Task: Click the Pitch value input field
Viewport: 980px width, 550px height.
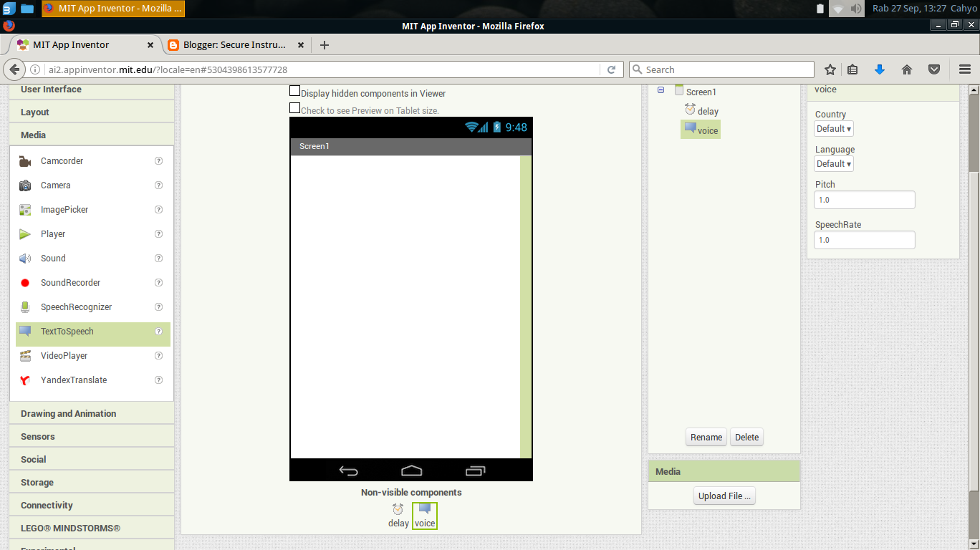Action: pyautogui.click(x=864, y=200)
